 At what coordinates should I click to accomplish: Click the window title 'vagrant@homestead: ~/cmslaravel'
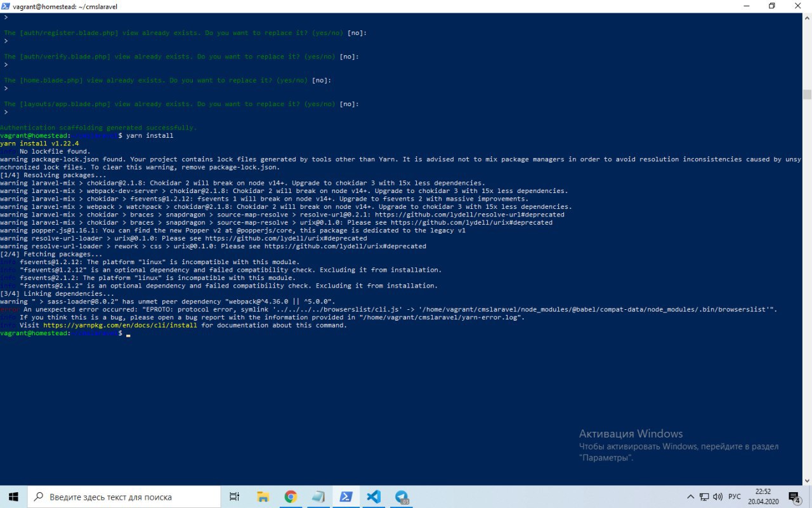tap(65, 6)
